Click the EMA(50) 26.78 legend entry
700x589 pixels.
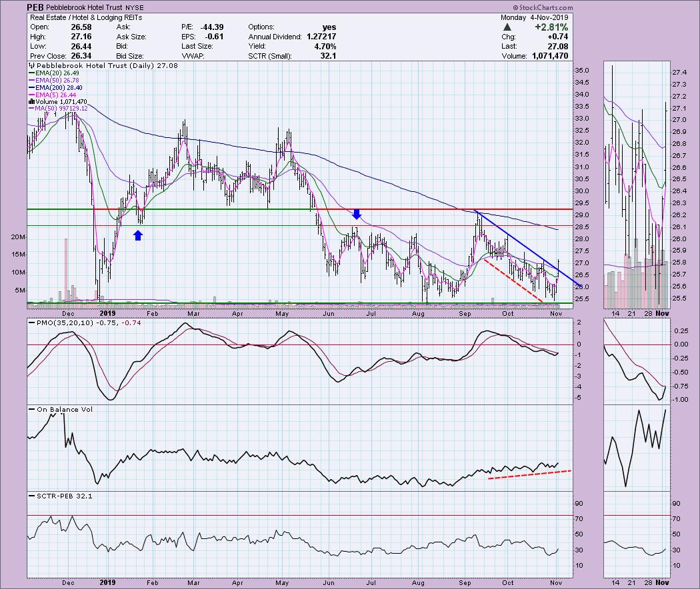point(54,81)
